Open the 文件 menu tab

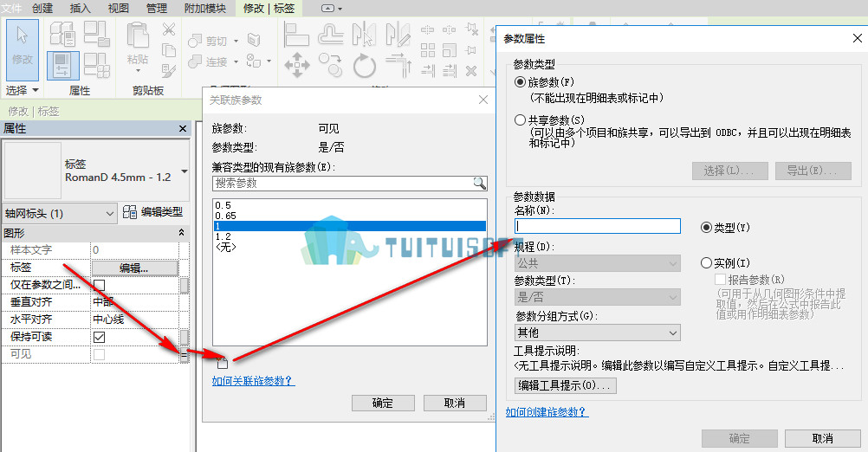11,9
